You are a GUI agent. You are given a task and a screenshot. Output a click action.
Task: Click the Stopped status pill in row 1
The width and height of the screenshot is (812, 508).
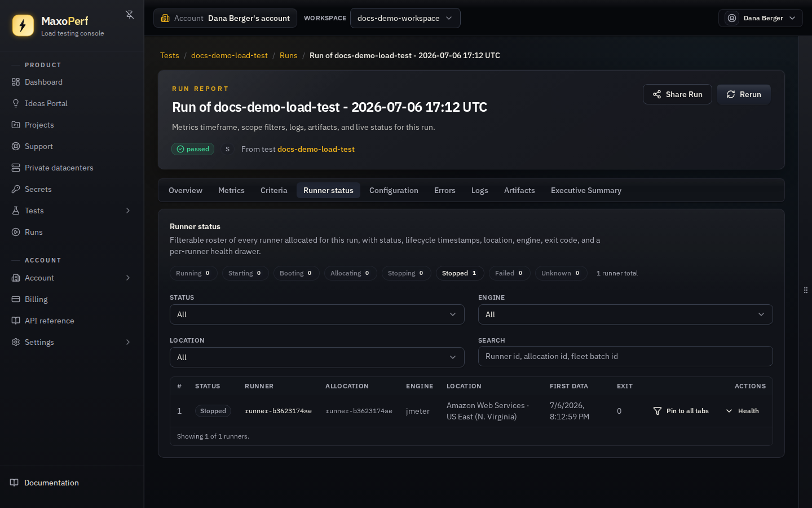[213, 411]
